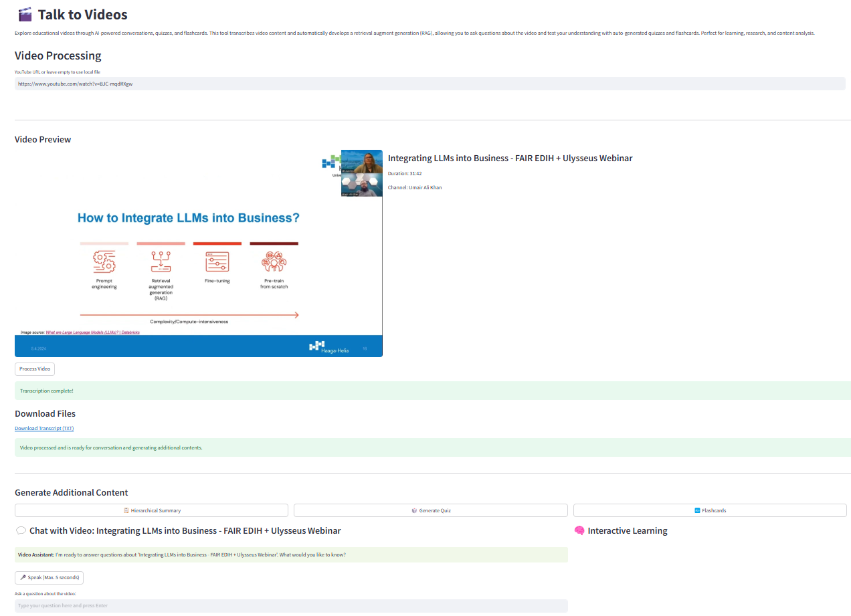Click the icon in Generate Quiz button
851x616 pixels.
point(414,510)
